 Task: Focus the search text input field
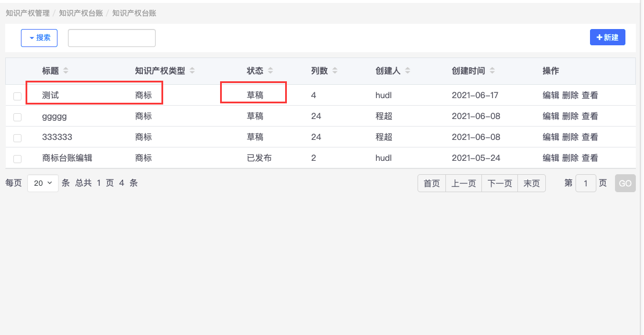coord(111,38)
